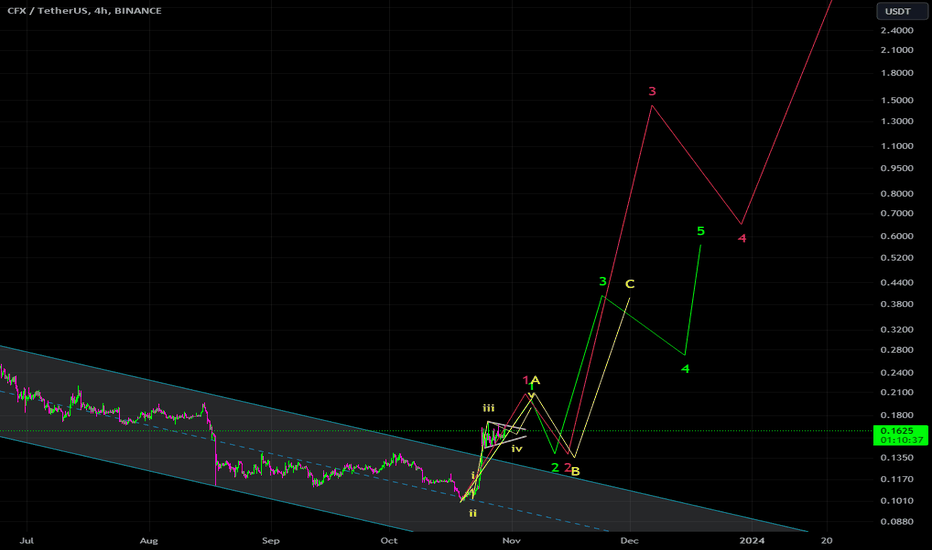932x550 pixels.
Task: Select the red wave 4 label
Action: (x=742, y=238)
